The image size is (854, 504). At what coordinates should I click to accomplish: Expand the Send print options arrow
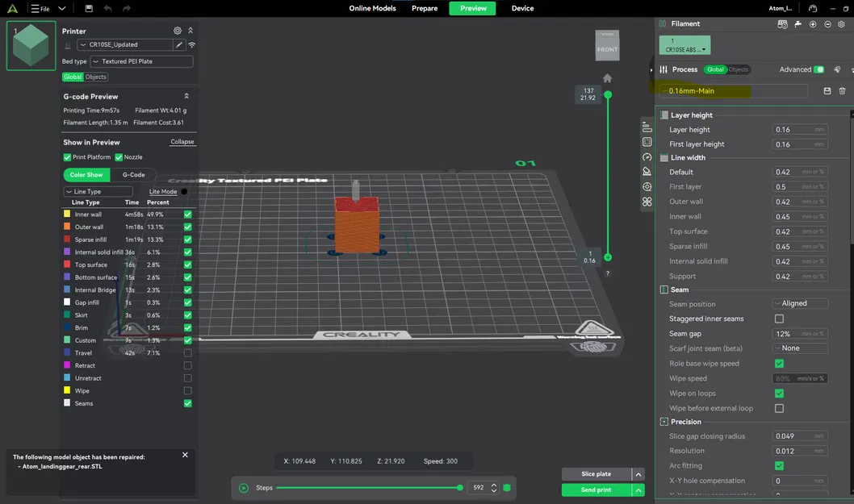pyautogui.click(x=638, y=489)
